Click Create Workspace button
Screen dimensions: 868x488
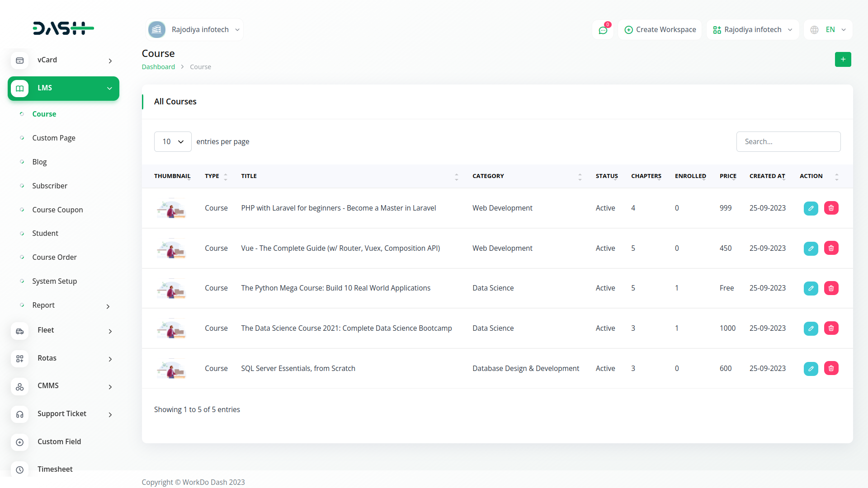click(660, 30)
